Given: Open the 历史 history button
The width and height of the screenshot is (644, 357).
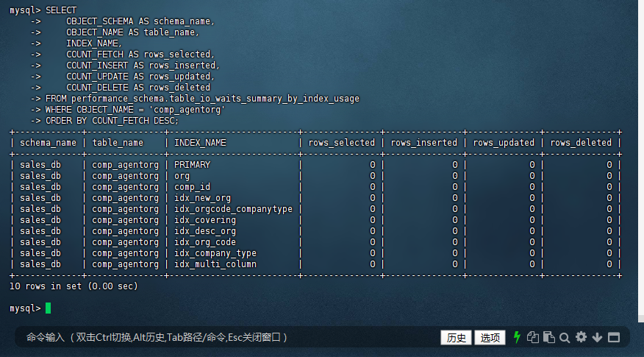Looking at the screenshot, I should [x=456, y=338].
